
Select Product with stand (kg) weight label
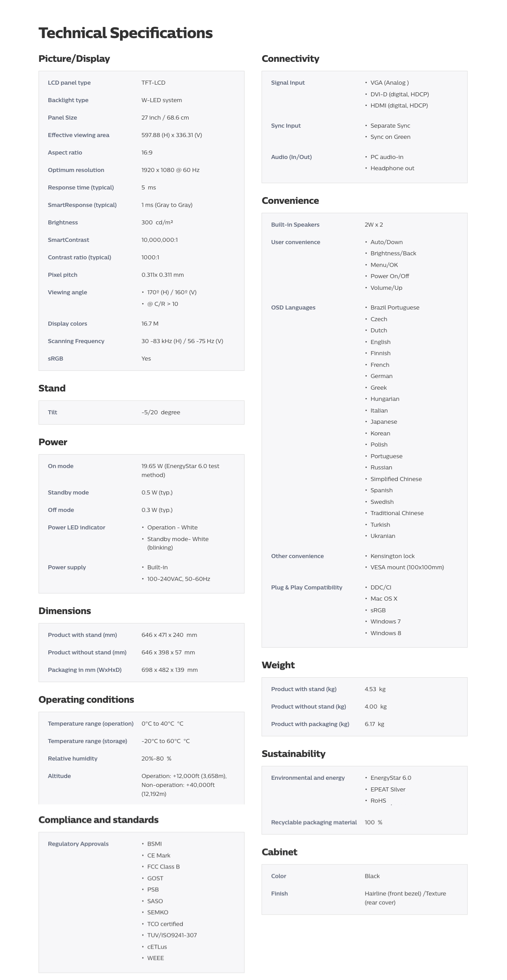click(304, 689)
